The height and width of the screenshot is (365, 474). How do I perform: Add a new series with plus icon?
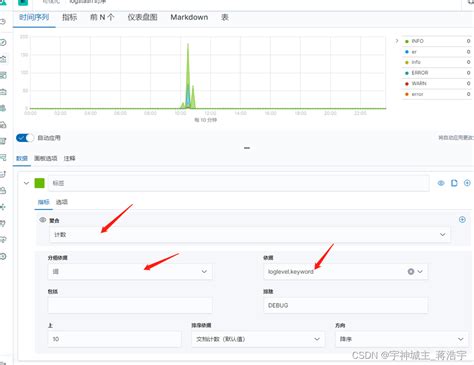coord(467,183)
